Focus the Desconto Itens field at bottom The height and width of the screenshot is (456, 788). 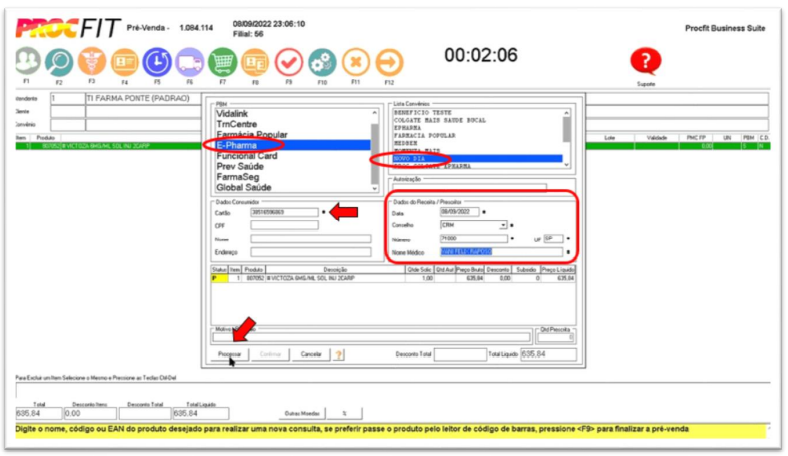click(x=90, y=414)
